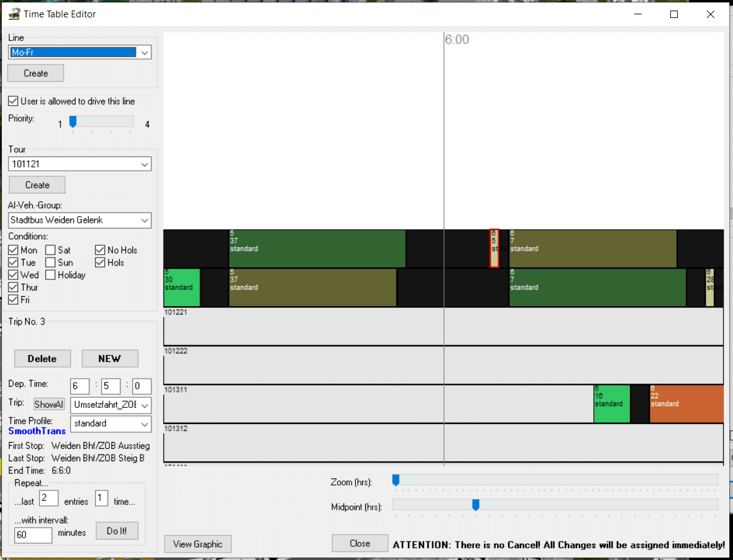Click the 'Do It!' repeat button
This screenshot has height=560, width=733.
pyautogui.click(x=116, y=531)
